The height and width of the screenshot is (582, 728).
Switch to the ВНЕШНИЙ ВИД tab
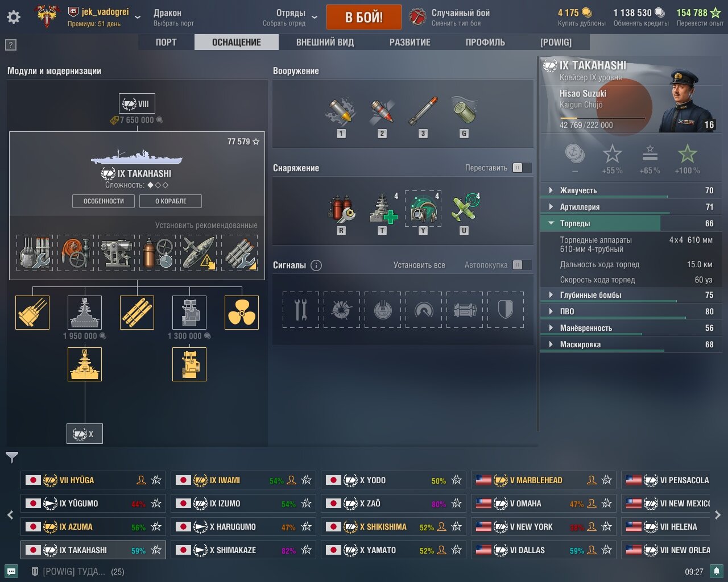(x=325, y=42)
